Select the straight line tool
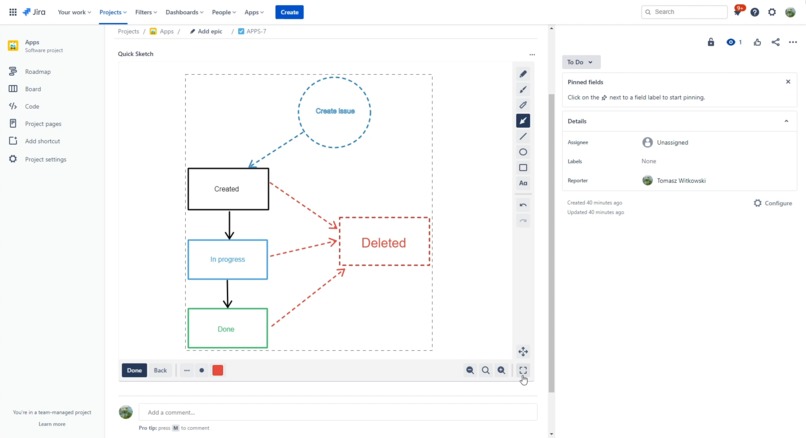806x438 pixels. click(523, 136)
